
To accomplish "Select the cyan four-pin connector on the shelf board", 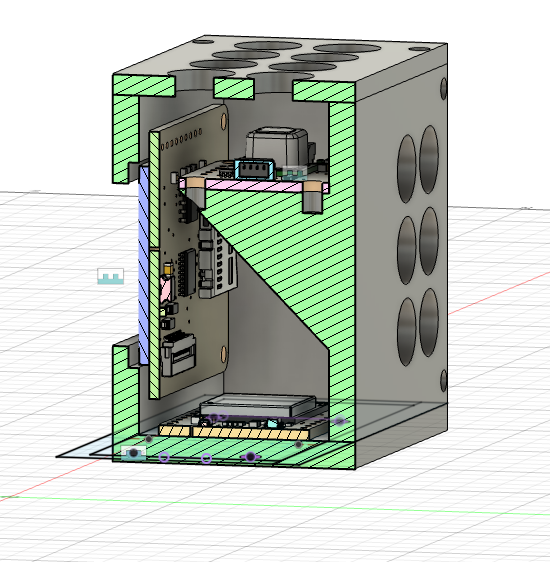I will pos(255,169).
